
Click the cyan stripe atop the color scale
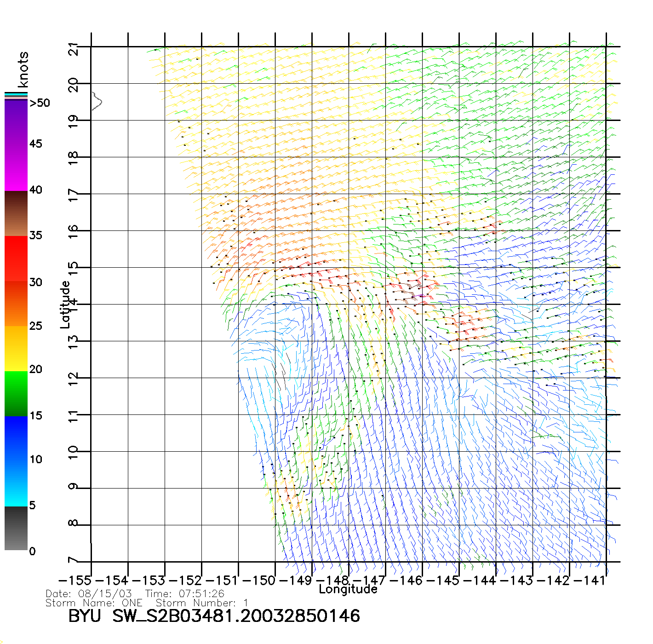pyautogui.click(x=16, y=95)
